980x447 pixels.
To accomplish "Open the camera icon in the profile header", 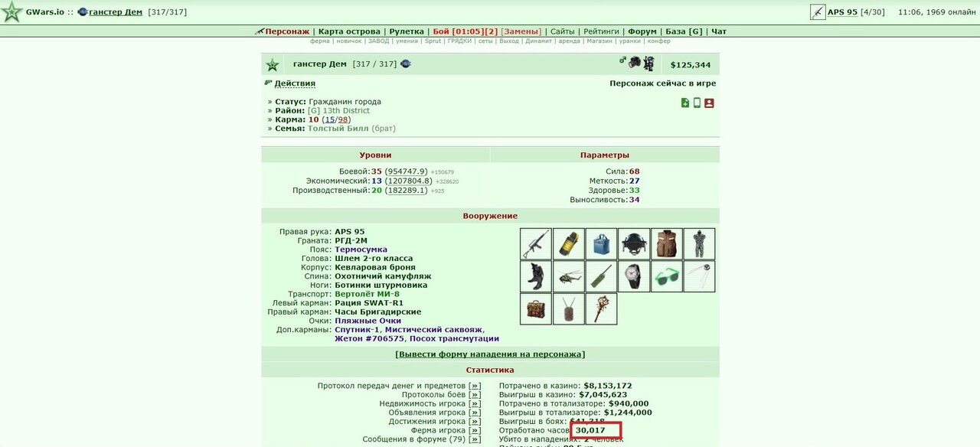I will [x=635, y=64].
